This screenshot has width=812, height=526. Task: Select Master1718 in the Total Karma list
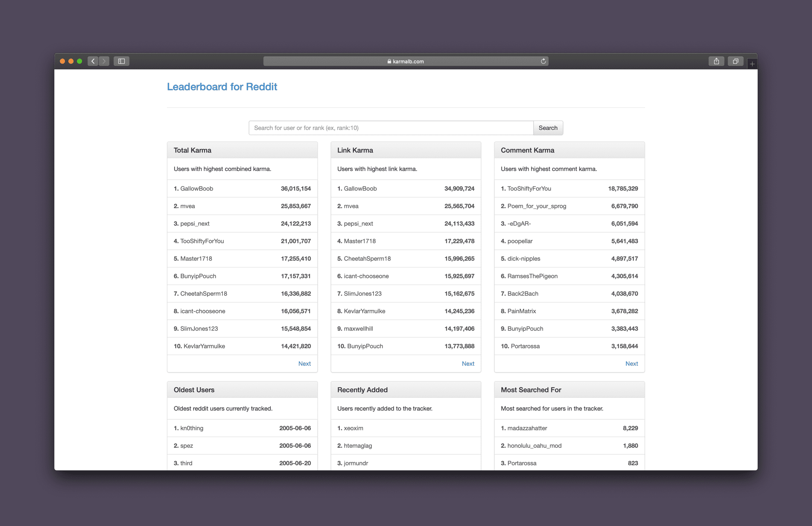(196, 259)
